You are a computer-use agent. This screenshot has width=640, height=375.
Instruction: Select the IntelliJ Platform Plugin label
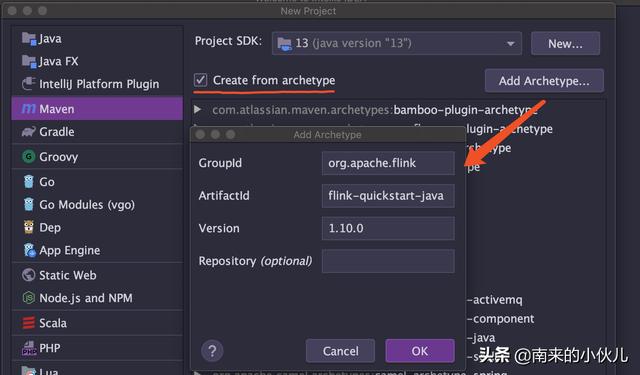pyautogui.click(x=99, y=84)
